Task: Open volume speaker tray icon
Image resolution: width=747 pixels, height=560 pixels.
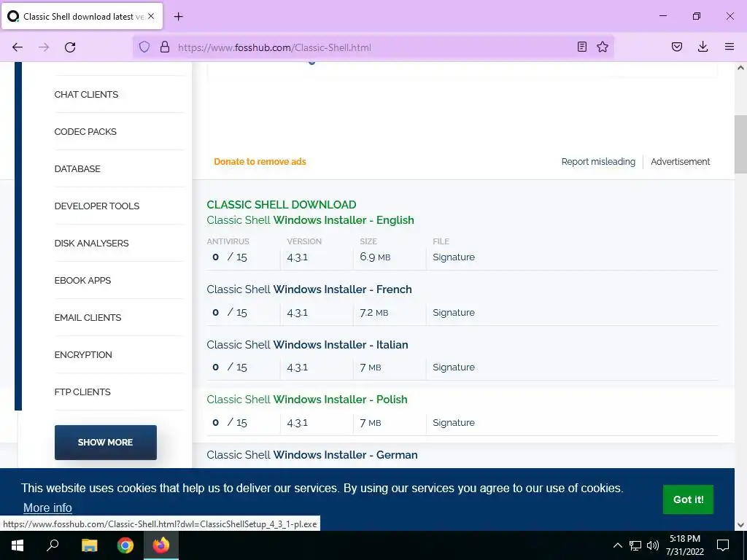Action: (652, 545)
